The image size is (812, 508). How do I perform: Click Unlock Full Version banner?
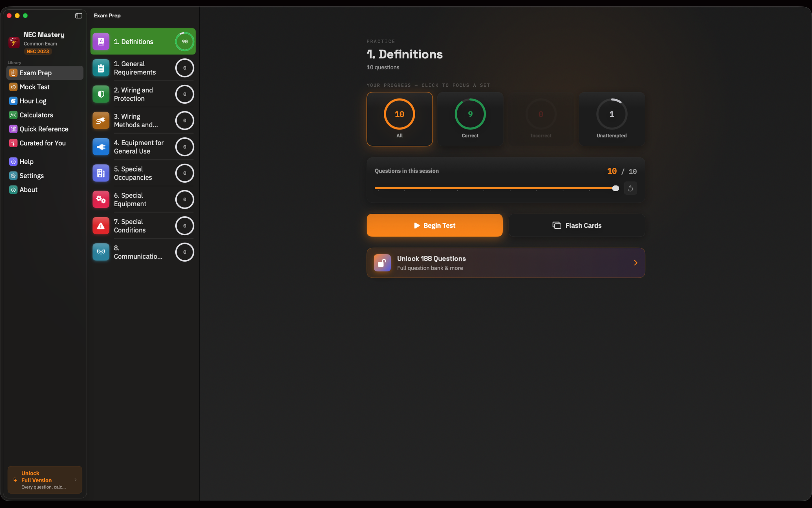pyautogui.click(x=45, y=480)
